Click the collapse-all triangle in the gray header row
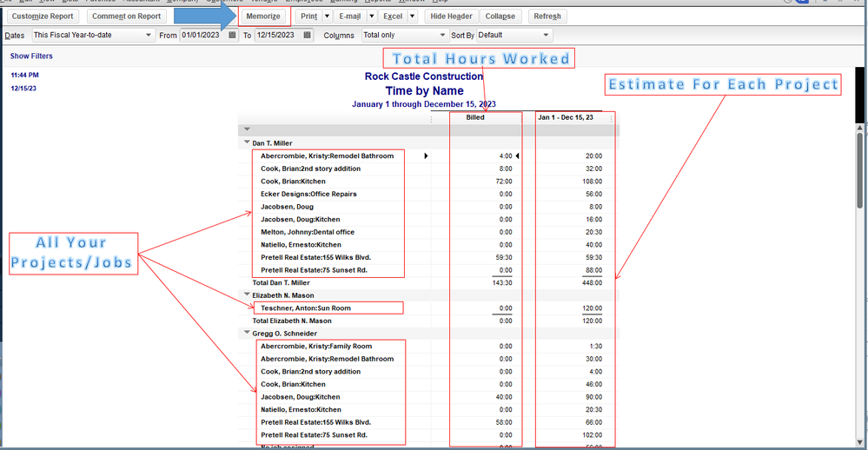Viewport: 868px width, 450px height. 247,129
